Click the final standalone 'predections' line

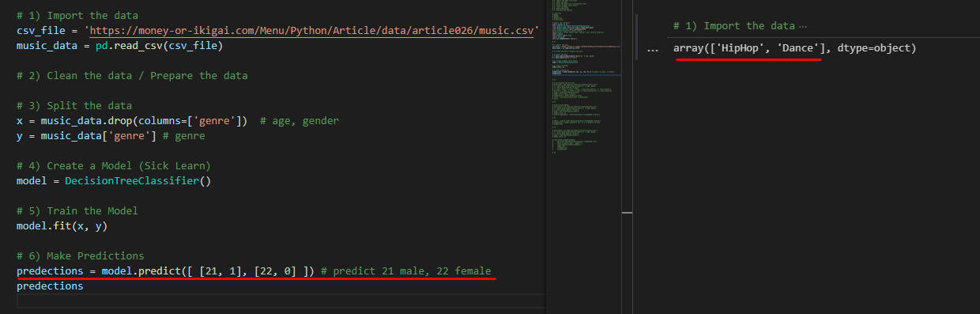(50, 286)
